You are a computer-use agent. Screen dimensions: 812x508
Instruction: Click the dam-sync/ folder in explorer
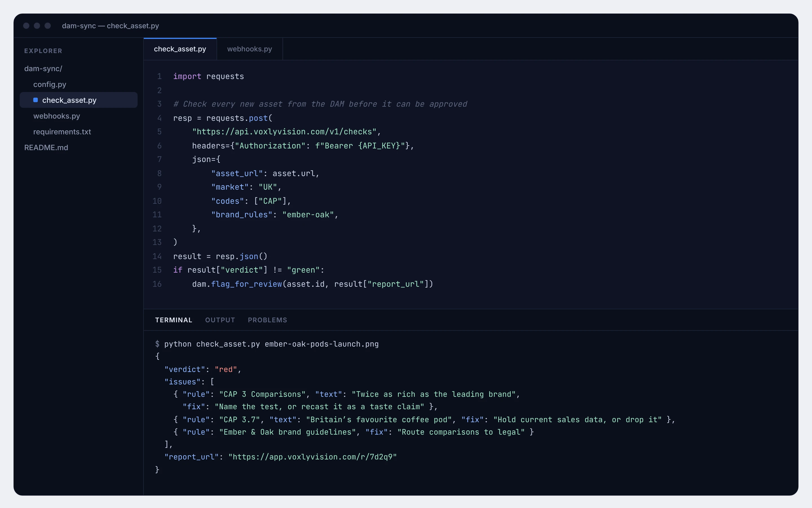pos(43,69)
